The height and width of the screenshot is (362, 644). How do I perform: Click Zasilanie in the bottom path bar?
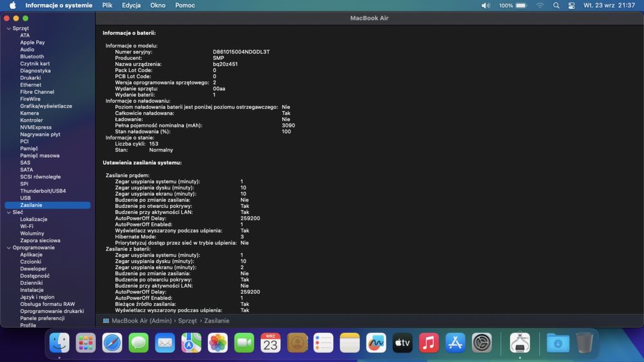[216, 321]
